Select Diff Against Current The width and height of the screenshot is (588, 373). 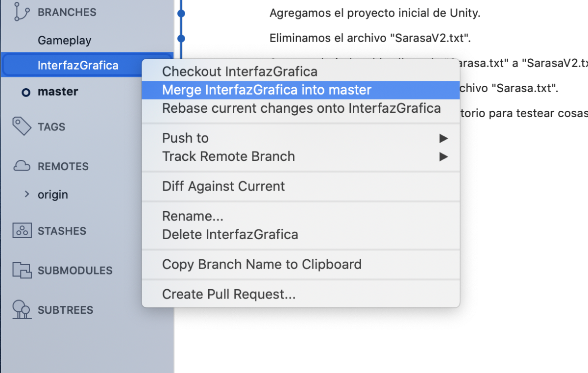click(223, 186)
